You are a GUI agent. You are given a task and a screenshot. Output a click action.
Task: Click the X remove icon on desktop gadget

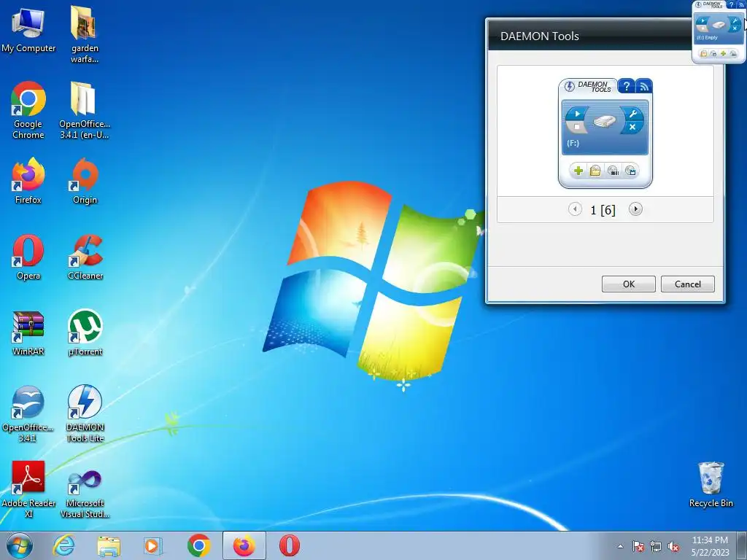tap(735, 28)
